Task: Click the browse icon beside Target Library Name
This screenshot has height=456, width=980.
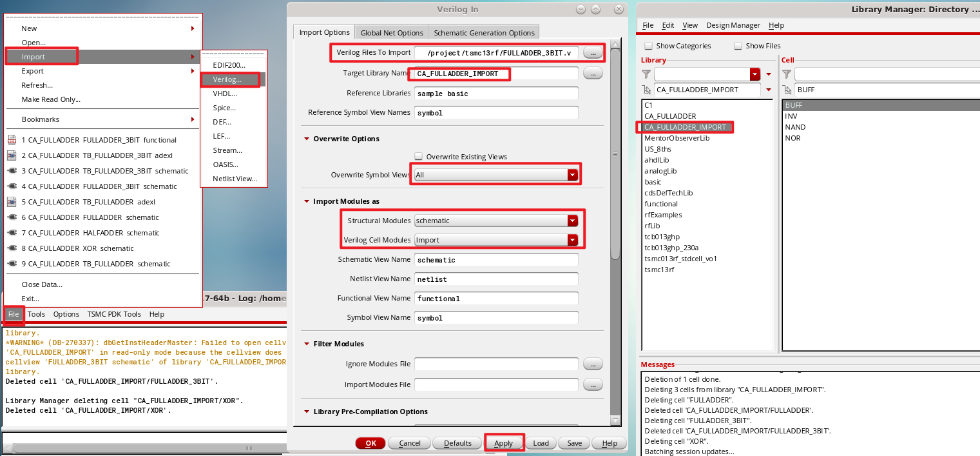Action: [592, 73]
